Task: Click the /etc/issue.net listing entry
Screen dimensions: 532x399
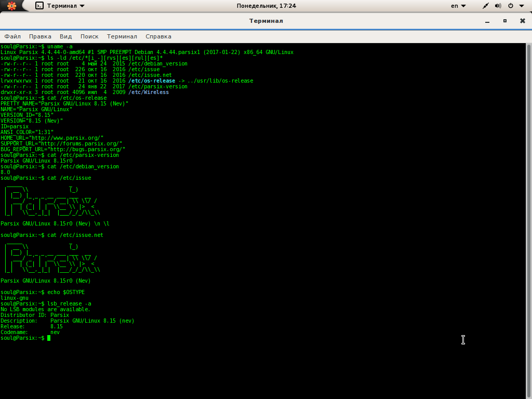Action: 150,75
